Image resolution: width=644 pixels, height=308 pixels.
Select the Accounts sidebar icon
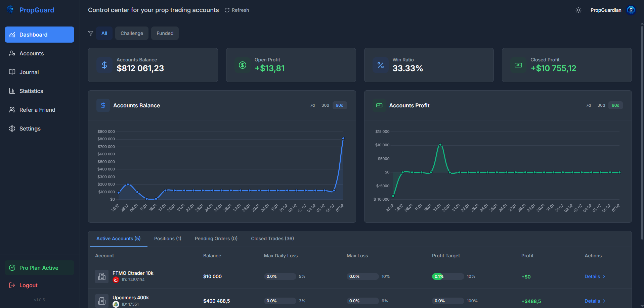point(12,53)
